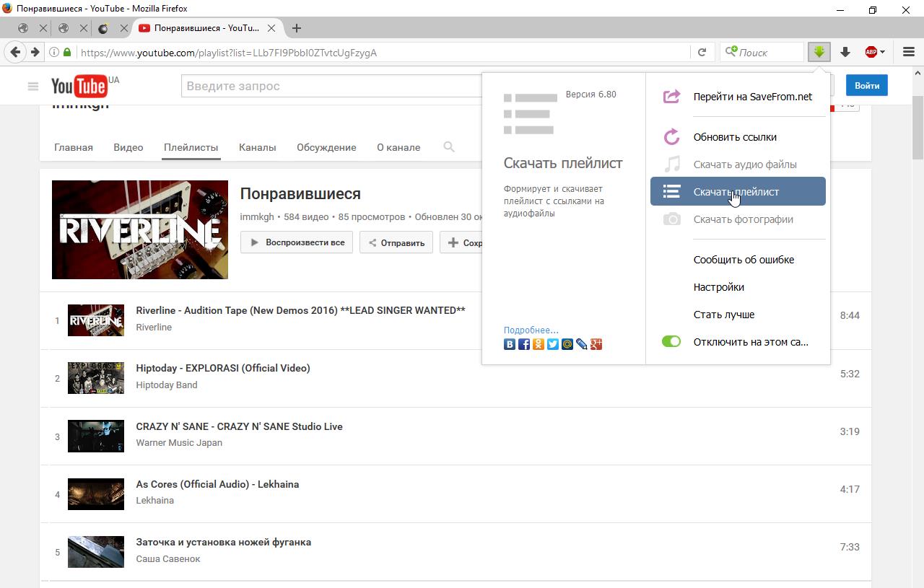This screenshot has width=924, height=588.
Task: Toggle the green Отключить на этом сайте switch
Action: point(671,341)
